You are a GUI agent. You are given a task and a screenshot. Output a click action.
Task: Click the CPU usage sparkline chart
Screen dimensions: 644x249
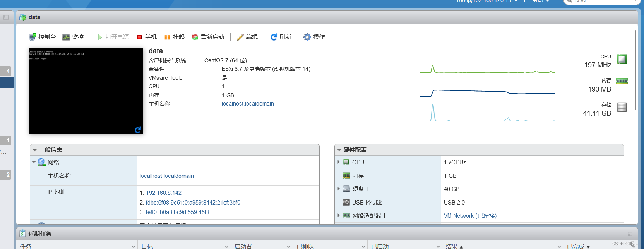pyautogui.click(x=487, y=63)
